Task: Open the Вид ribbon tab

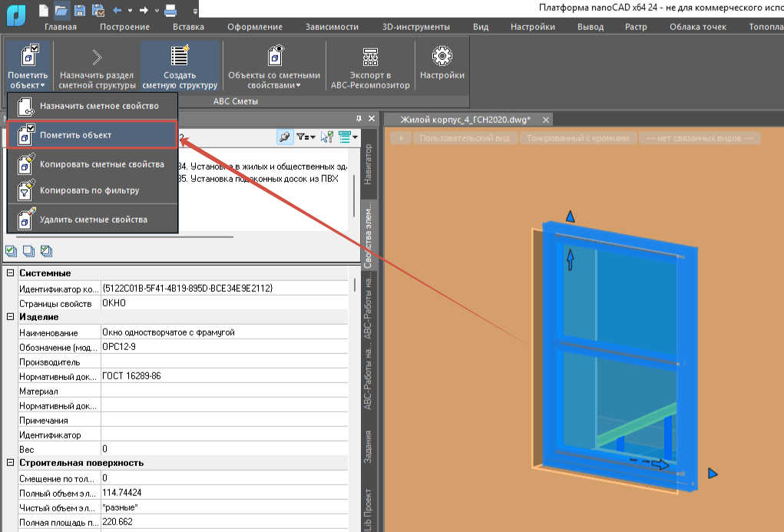Action: click(x=481, y=27)
